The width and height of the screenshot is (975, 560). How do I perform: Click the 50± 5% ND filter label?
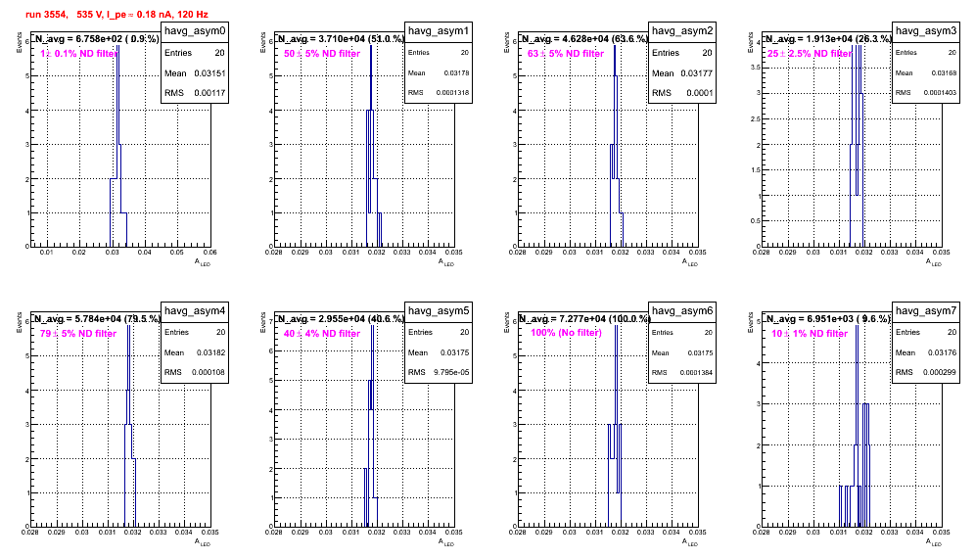click(322, 54)
